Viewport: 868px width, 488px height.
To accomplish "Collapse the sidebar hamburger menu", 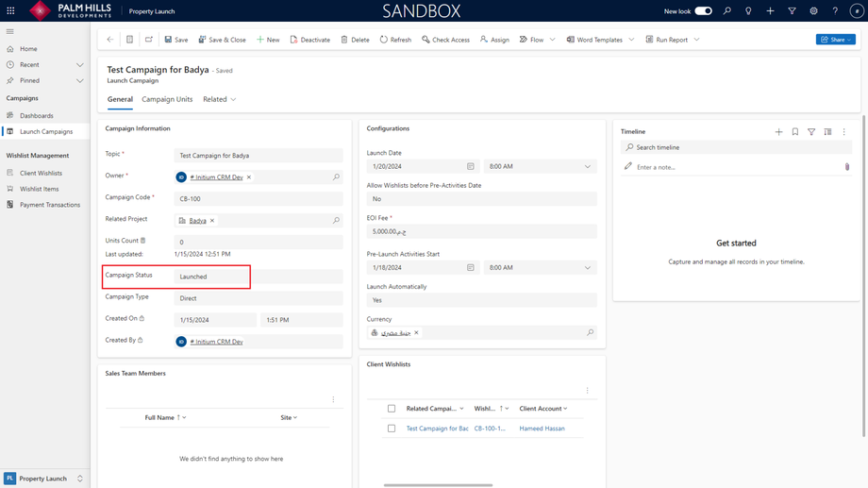I will [x=10, y=31].
